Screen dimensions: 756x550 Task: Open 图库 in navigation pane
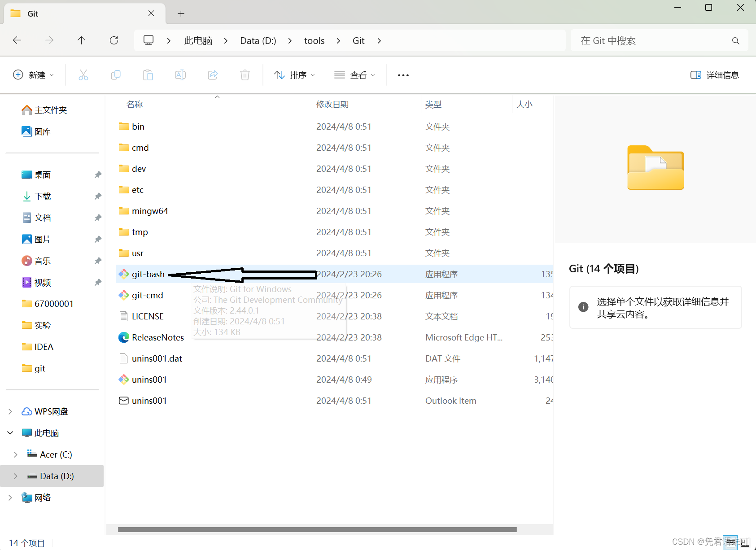point(36,131)
